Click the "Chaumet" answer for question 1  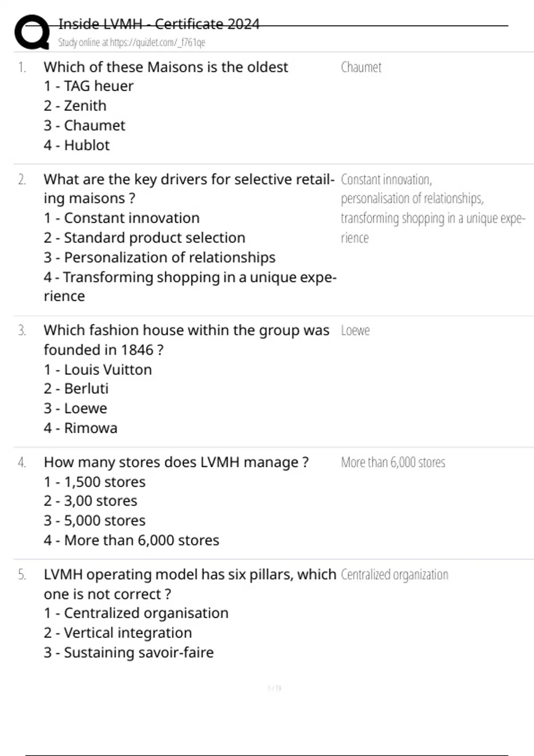pyautogui.click(x=361, y=67)
